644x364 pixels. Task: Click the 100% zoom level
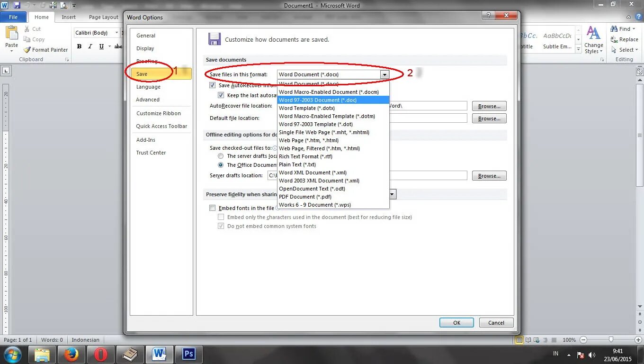[569, 340]
